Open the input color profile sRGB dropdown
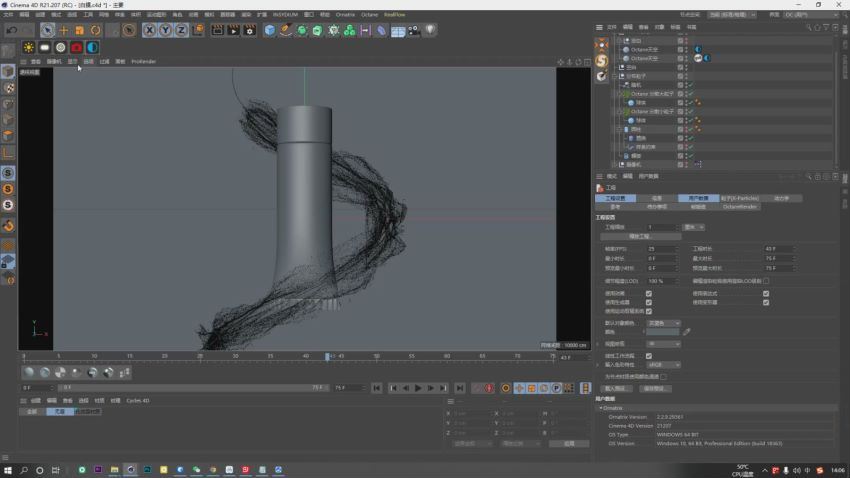Screen dimensions: 850x478 [x=664, y=365]
